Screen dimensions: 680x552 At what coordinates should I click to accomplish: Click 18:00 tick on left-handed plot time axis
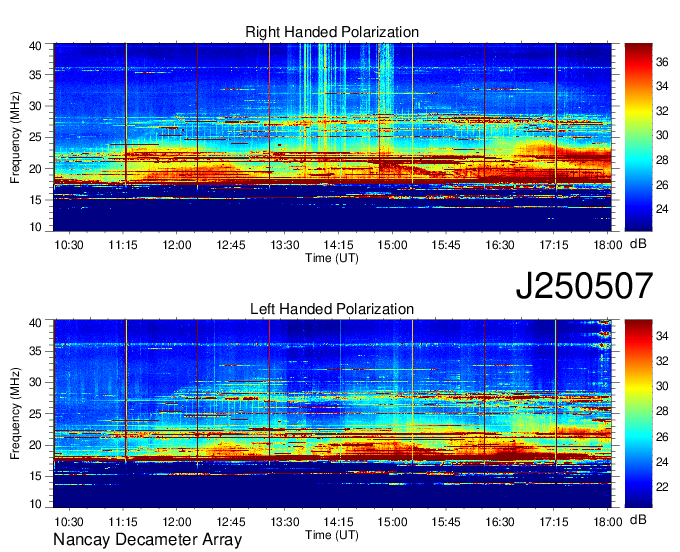pyautogui.click(x=608, y=522)
